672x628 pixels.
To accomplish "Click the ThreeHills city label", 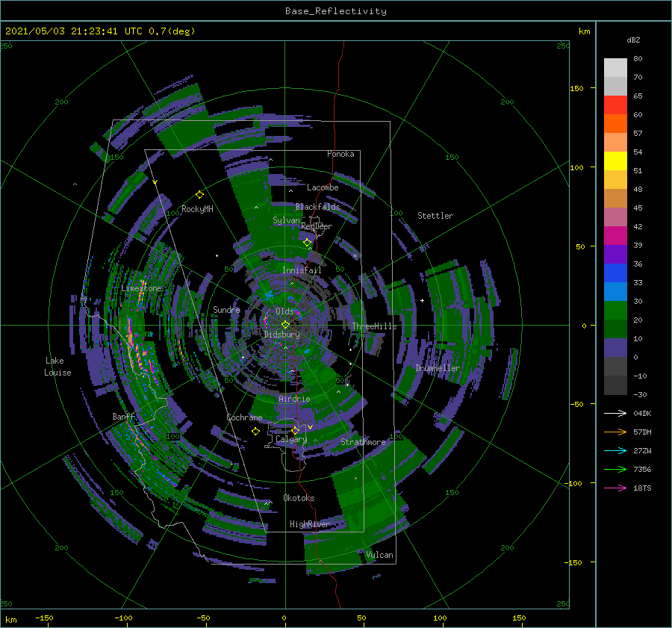I will point(375,326).
